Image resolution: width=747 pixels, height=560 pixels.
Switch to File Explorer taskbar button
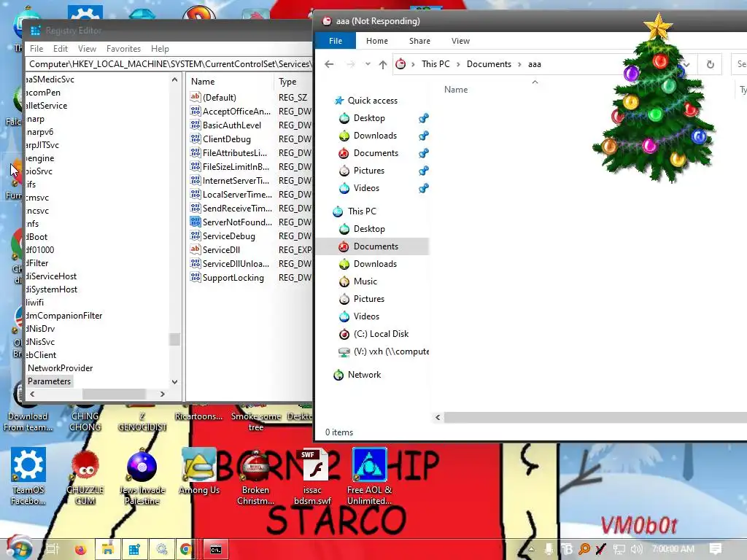pyautogui.click(x=108, y=550)
